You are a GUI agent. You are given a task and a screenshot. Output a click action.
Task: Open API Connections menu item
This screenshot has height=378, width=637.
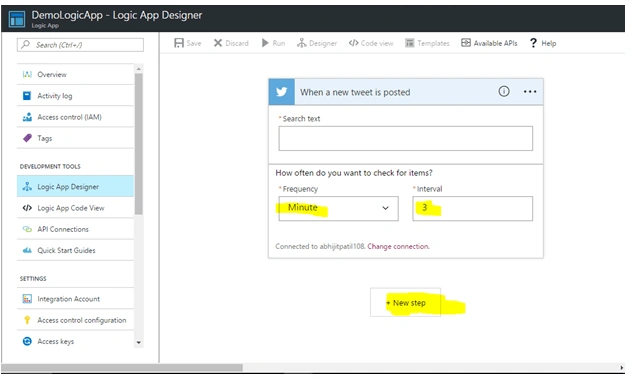pos(75,229)
